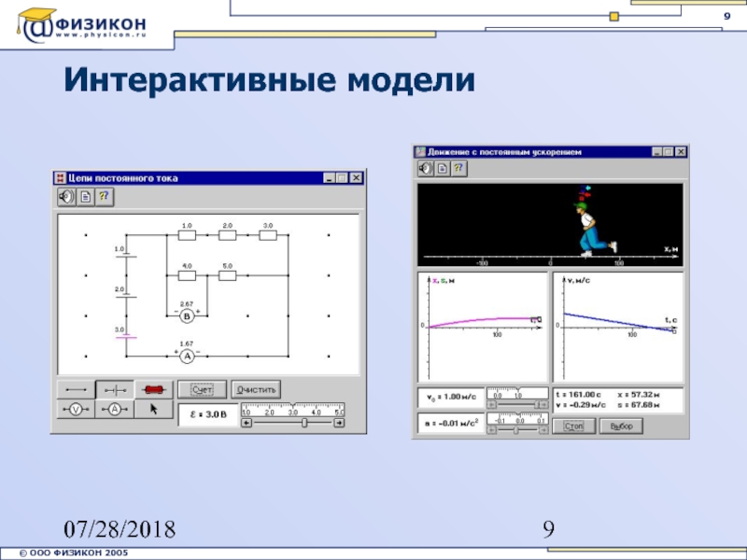
Task: Click the ε = 3.0 В value field
Action: point(208,414)
